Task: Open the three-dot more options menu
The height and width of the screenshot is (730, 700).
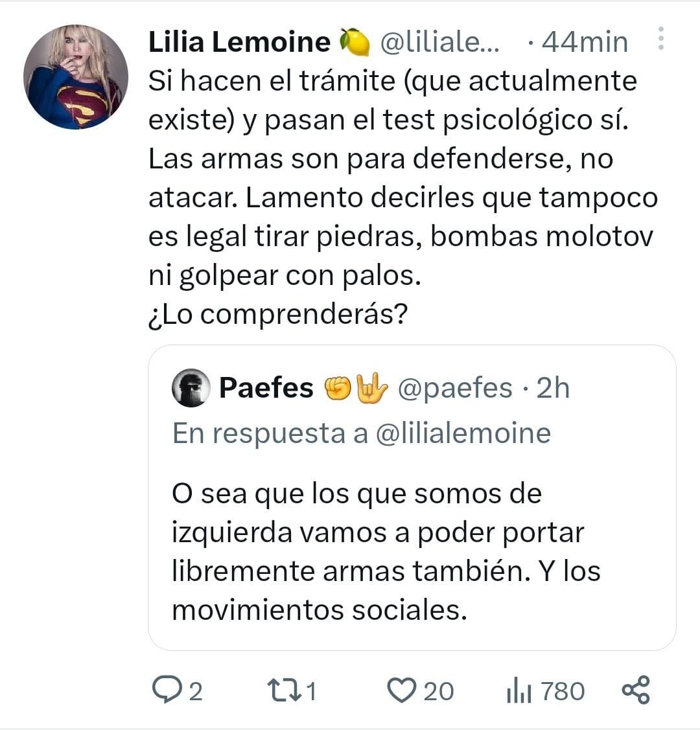Action: pos(660,39)
